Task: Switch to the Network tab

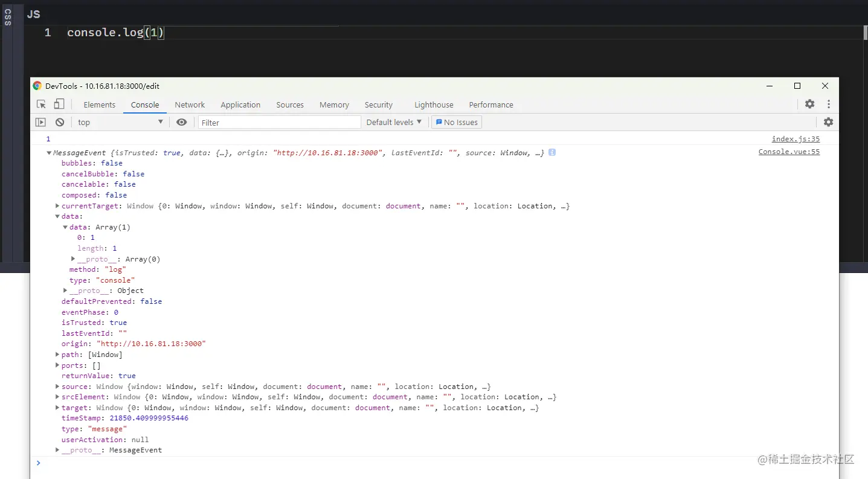Action: [190, 104]
